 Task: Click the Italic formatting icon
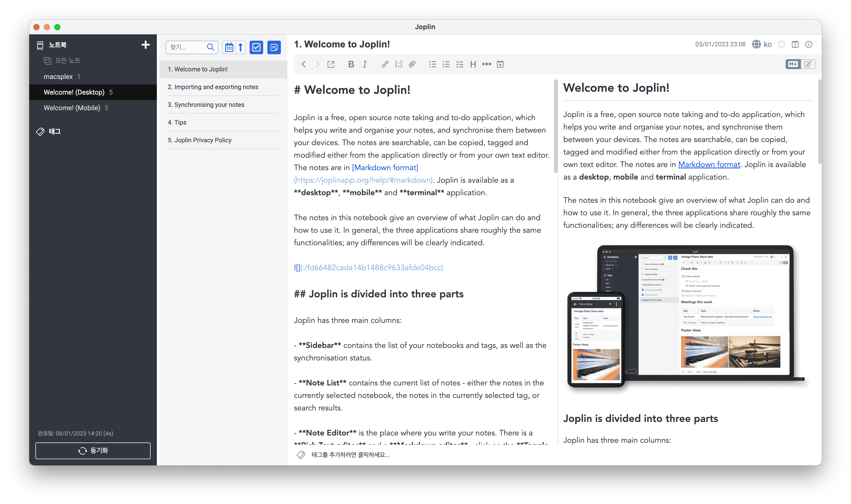[365, 64]
